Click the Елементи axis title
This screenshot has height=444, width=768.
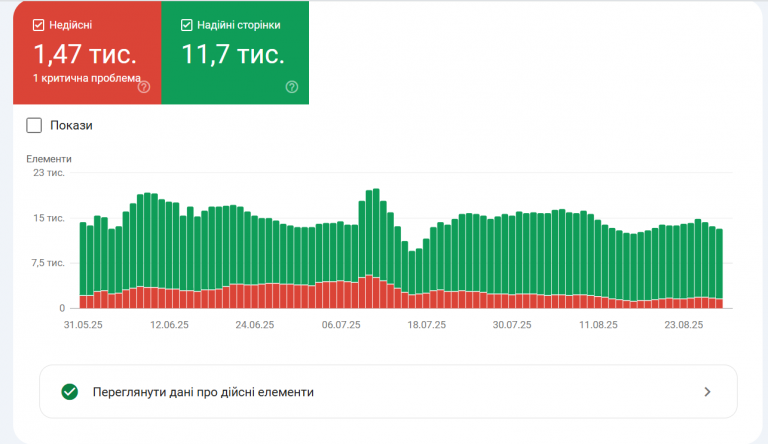(49, 159)
